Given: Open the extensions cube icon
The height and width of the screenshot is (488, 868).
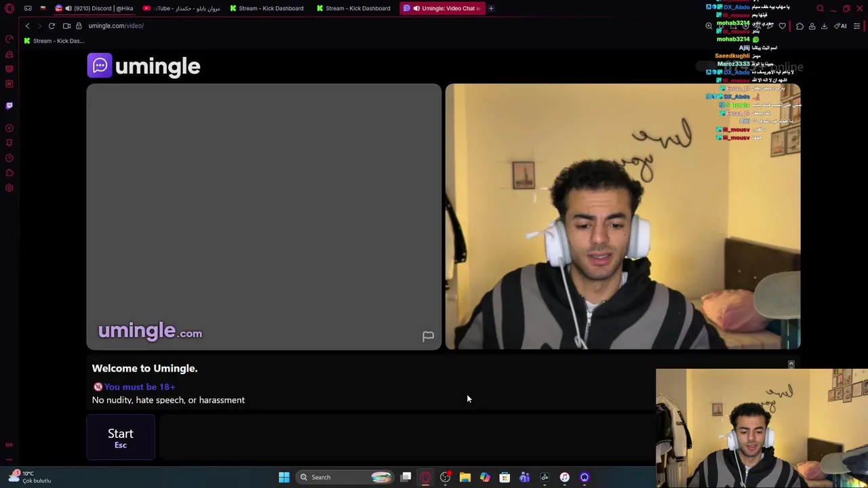Looking at the screenshot, I should 800,26.
